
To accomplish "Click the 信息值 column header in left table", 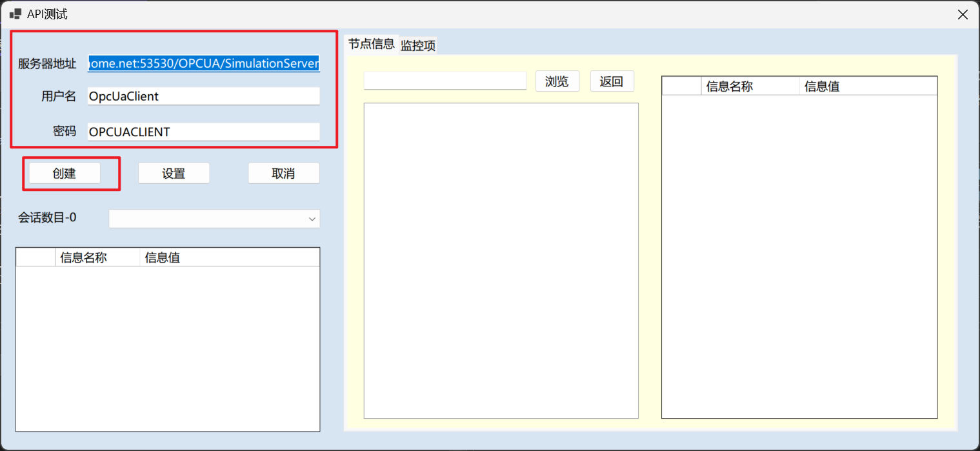I will (x=230, y=257).
